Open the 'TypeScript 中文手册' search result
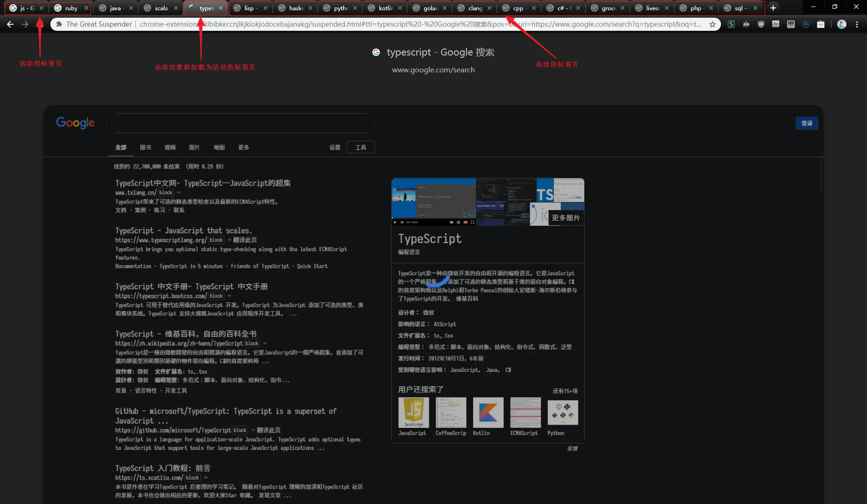The image size is (867, 504). (192, 287)
